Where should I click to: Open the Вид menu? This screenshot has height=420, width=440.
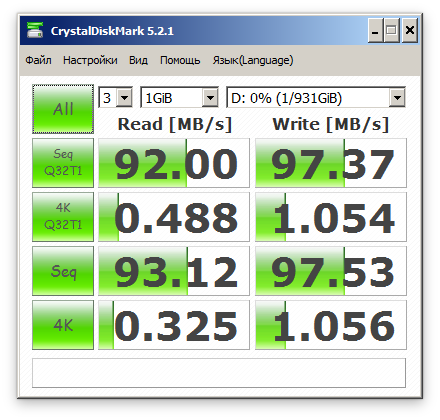tap(138, 60)
